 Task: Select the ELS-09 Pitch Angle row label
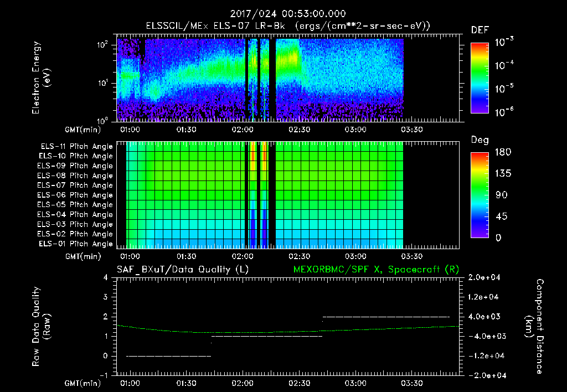(x=75, y=166)
